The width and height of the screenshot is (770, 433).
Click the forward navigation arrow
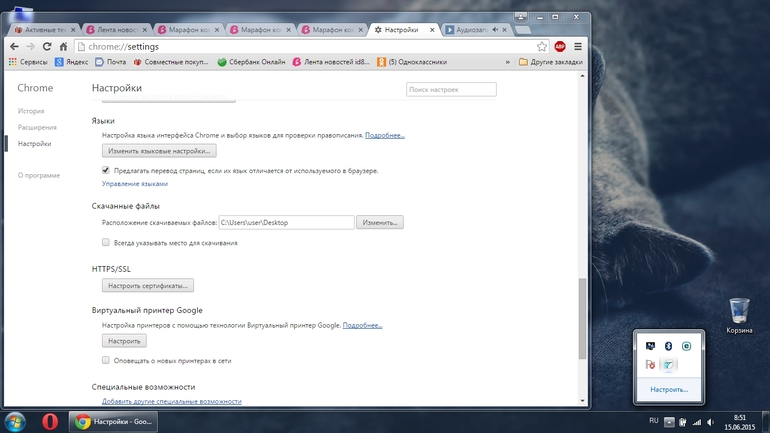tap(30, 47)
